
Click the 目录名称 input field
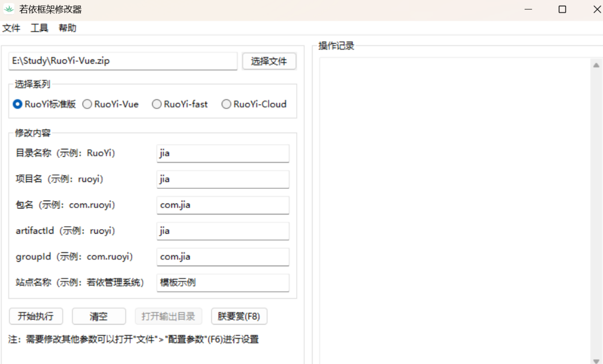pyautogui.click(x=223, y=154)
